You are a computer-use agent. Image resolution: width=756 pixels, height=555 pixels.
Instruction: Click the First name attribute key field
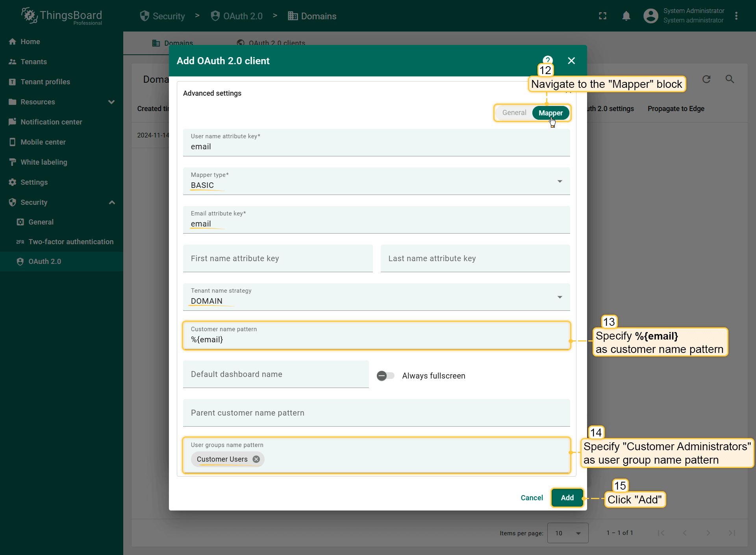tap(278, 259)
